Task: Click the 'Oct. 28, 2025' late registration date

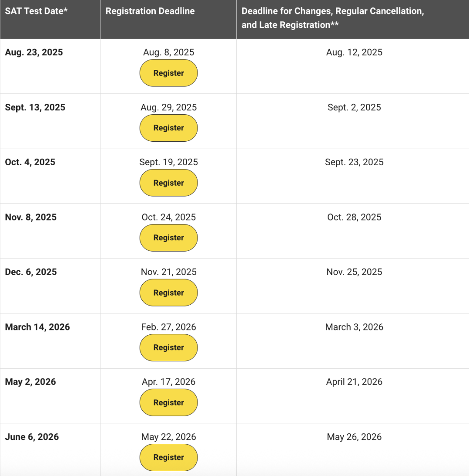Action: pos(354,217)
